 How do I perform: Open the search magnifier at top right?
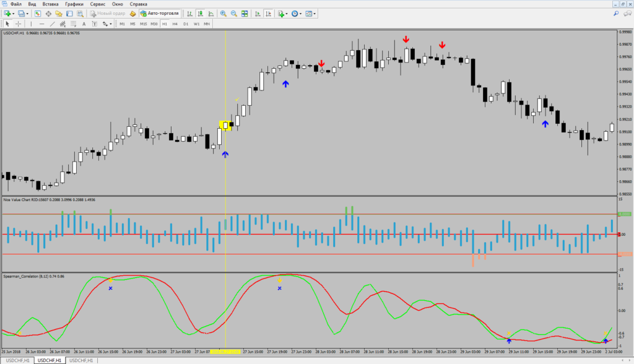(x=616, y=14)
